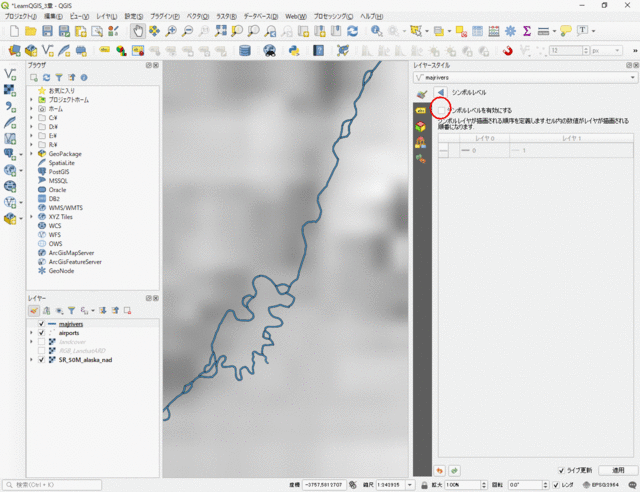Open the View menu
The width and height of the screenshot is (640, 492).
[79, 16]
